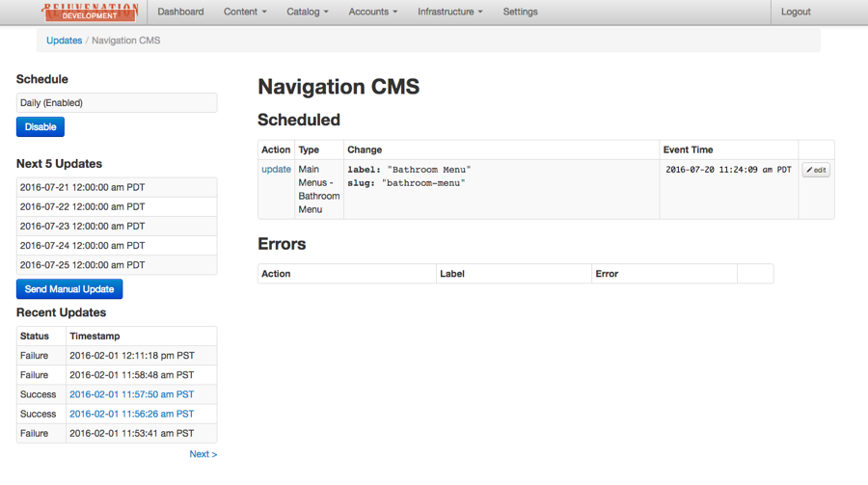Click the Recent Updates heading
Screen dimensions: 868x485
pyautogui.click(x=61, y=312)
